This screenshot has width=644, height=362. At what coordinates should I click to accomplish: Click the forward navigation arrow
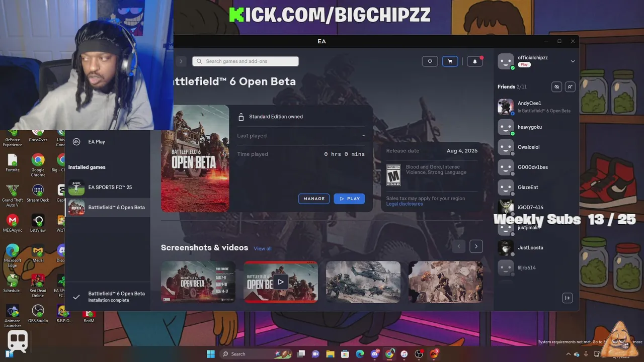(181, 61)
